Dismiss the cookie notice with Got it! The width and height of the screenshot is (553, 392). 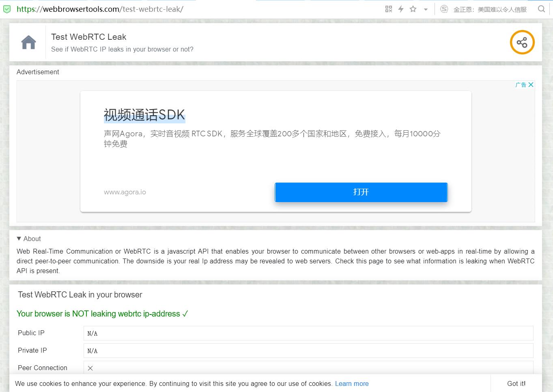tap(516, 383)
